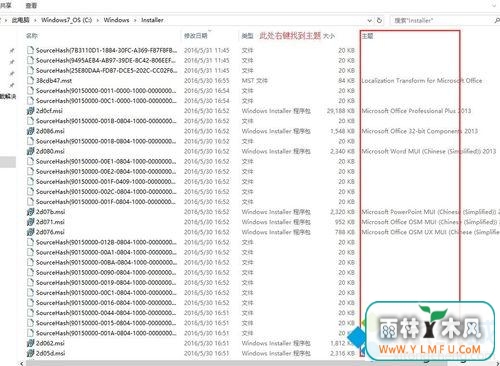
Task: Select file SourceHash{90150000-00E1-0804...
Action: [106, 161]
